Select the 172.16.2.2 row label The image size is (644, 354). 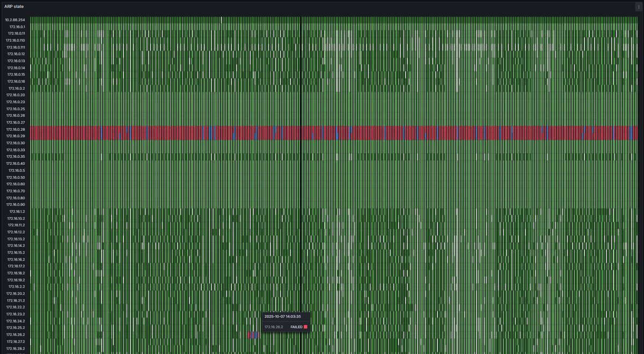[17, 287]
